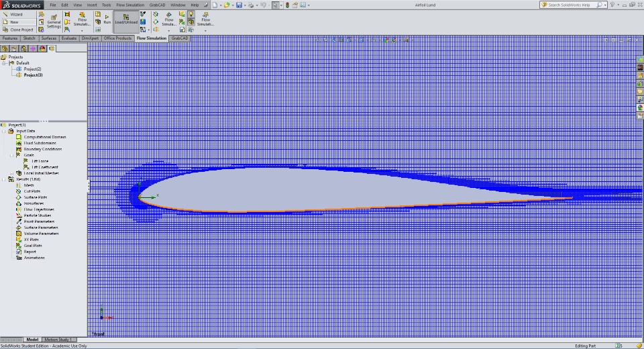Image resolution: width=644 pixels, height=349 pixels.
Task: Open dropdown arrow beside Save icon
Action: pos(245,5)
